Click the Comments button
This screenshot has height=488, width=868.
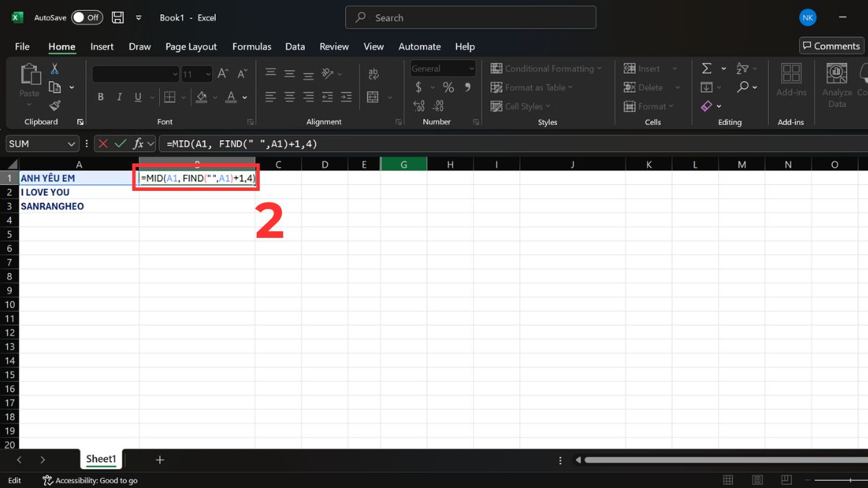point(831,45)
